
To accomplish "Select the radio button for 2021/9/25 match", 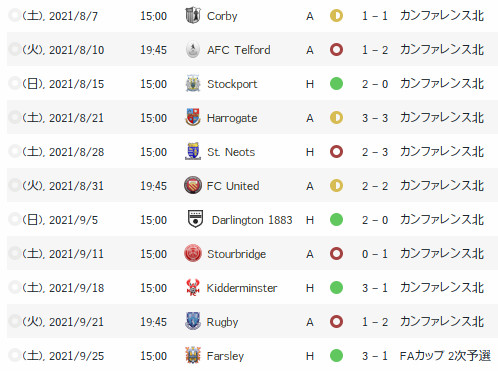I will click(14, 355).
